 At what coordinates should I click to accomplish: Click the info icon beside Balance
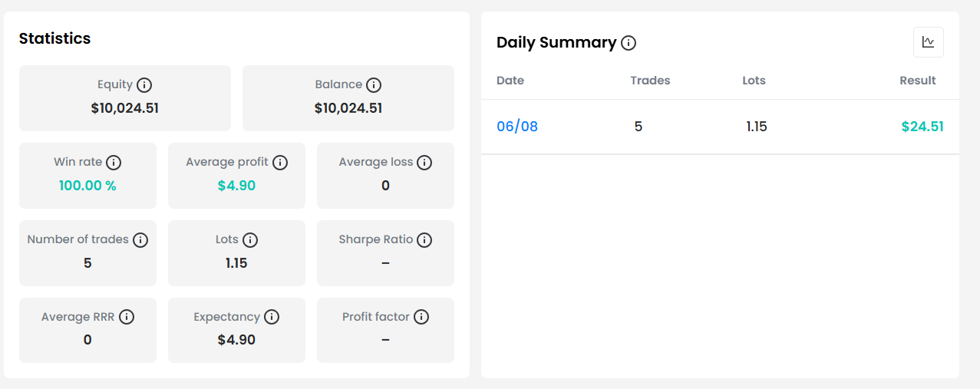[x=374, y=85]
